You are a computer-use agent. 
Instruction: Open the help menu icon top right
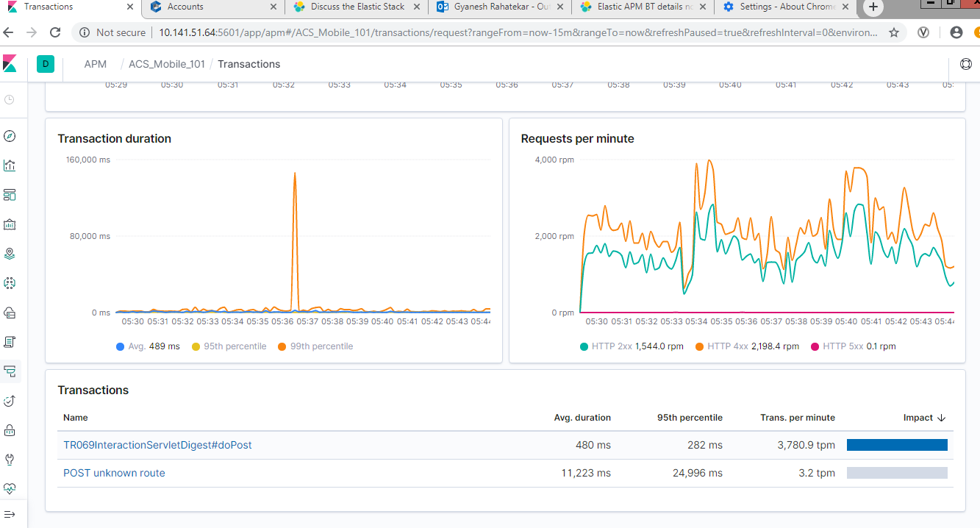click(966, 64)
